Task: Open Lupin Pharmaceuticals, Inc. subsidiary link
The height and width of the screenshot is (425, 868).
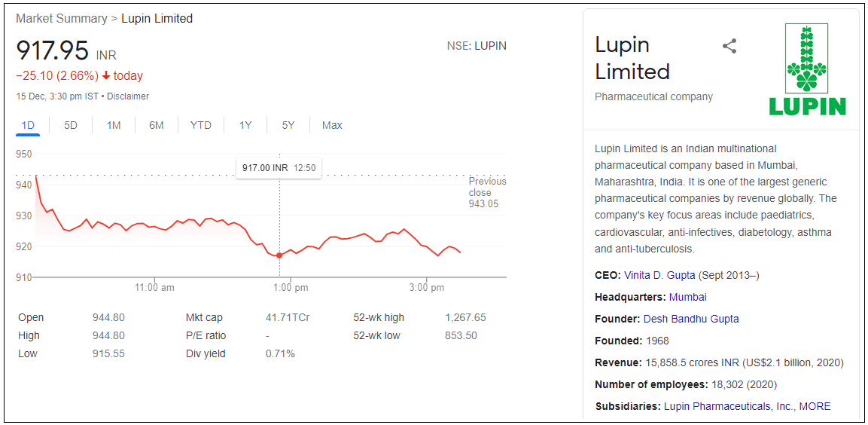Action: [x=728, y=406]
